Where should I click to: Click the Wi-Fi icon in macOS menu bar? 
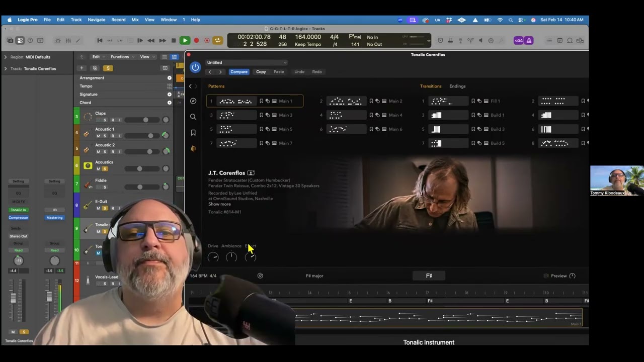pos(500,20)
